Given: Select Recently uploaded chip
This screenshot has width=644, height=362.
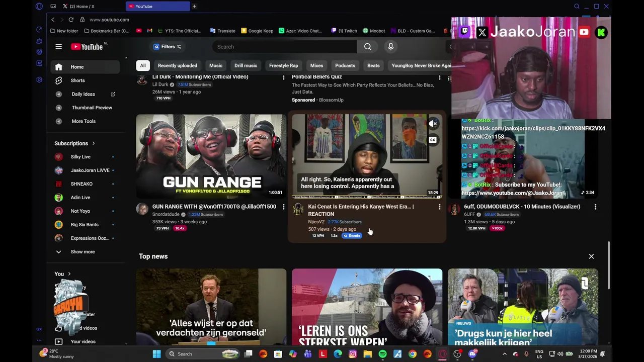Looking at the screenshot, I should click(x=178, y=65).
